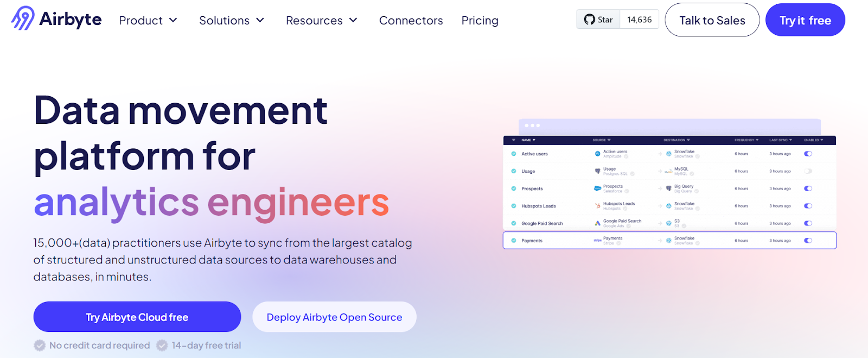Click the filter icon left of NAME header

pos(514,140)
